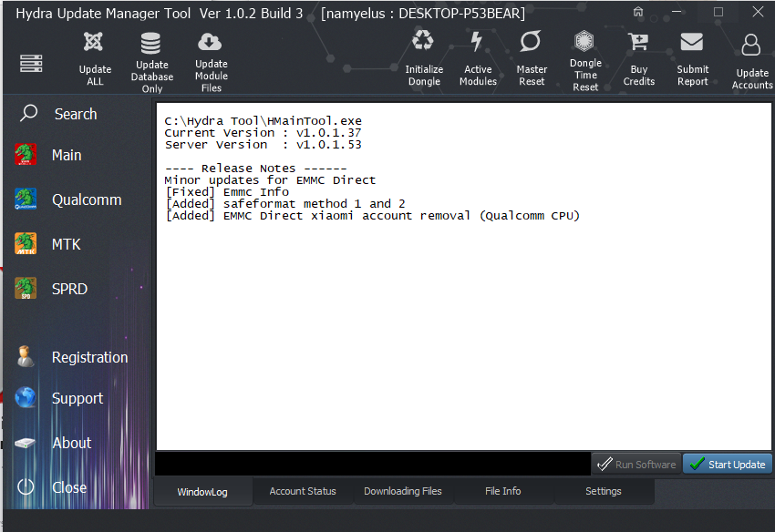
Task: Click the safeformat method line
Action: [x=285, y=204]
